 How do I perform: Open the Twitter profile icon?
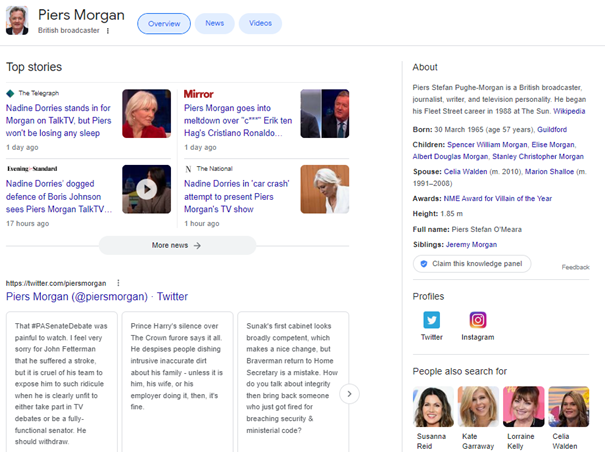[x=431, y=320]
